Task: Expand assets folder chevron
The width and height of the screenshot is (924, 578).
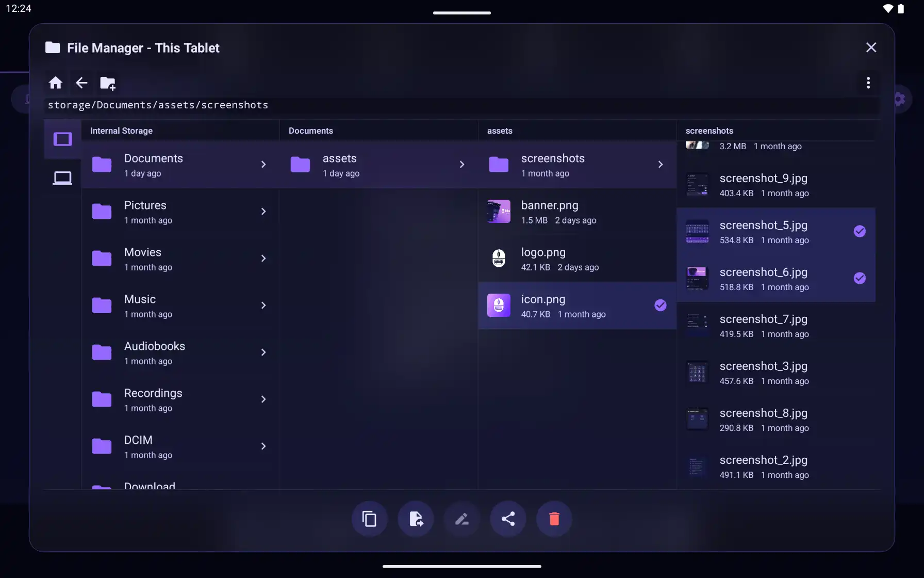Action: 462,165
